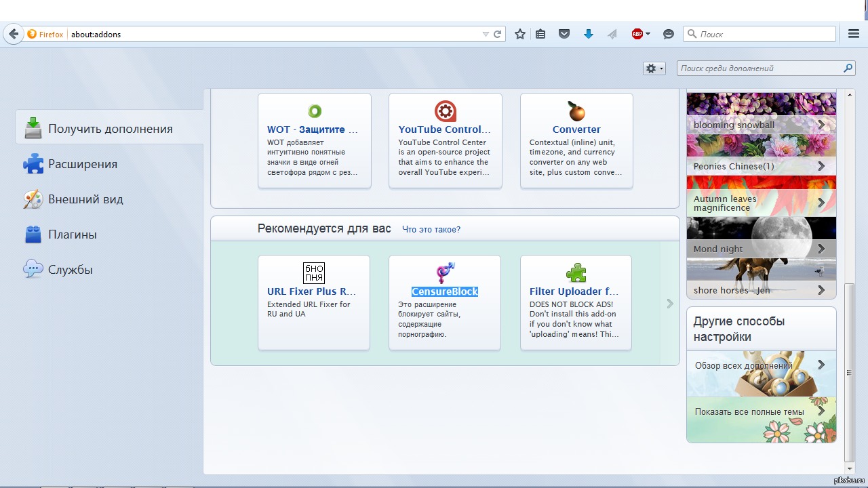Click the page scrollbar down arrow
This screenshot has height=488, width=868.
pos(850,468)
